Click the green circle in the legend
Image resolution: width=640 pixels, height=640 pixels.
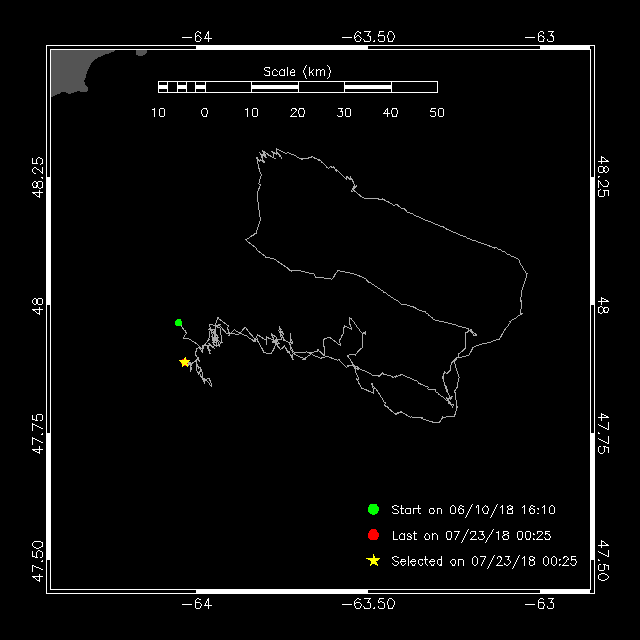pyautogui.click(x=373, y=509)
